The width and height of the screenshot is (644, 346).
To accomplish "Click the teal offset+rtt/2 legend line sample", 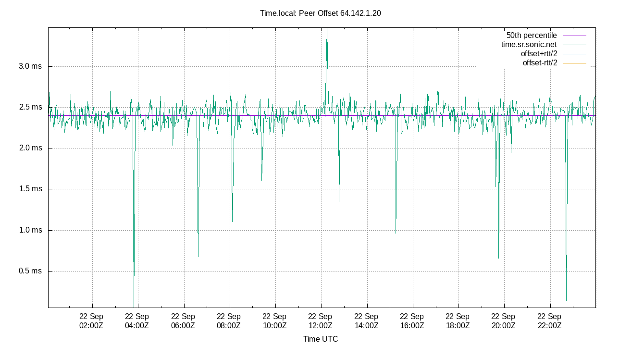I will [x=574, y=54].
